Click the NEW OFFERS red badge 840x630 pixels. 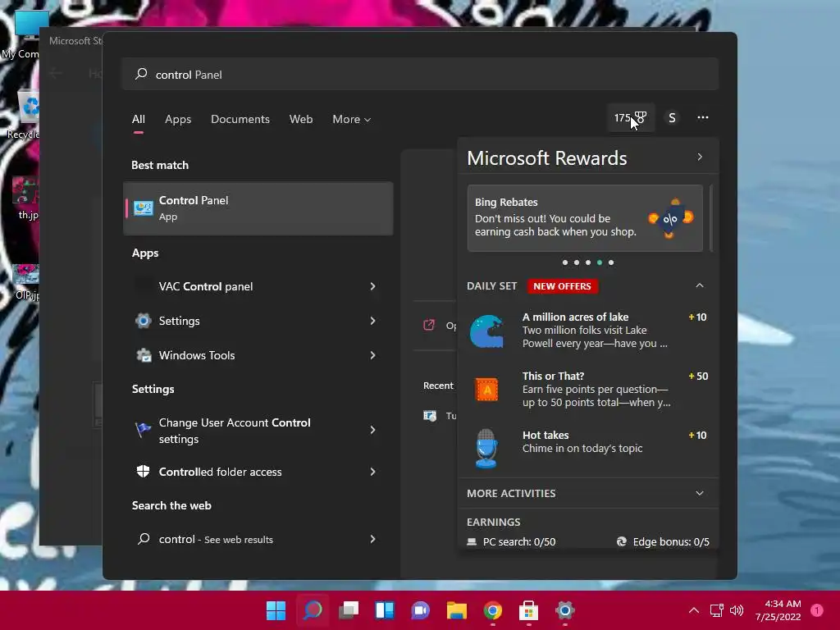coord(562,286)
